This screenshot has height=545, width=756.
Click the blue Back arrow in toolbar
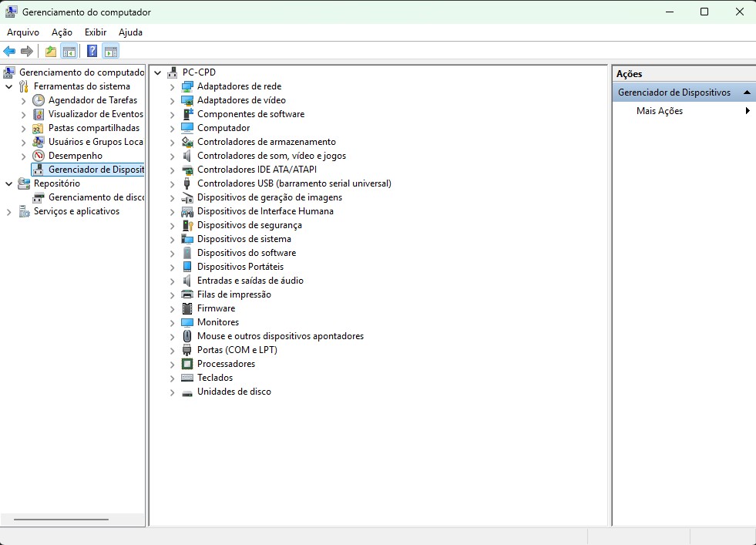coord(9,52)
